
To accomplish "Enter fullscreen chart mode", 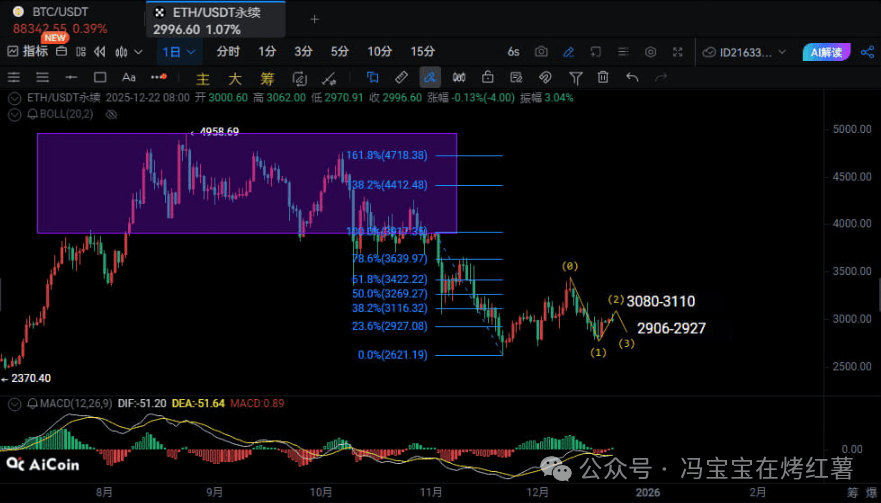I will [678, 52].
